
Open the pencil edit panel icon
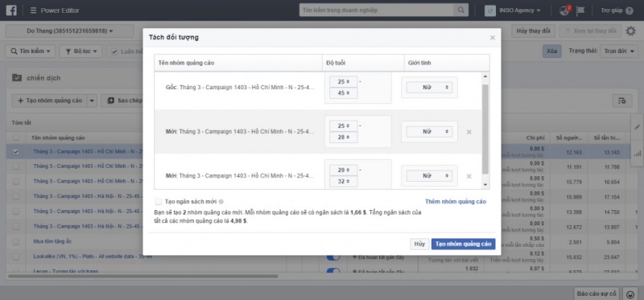pos(637,127)
